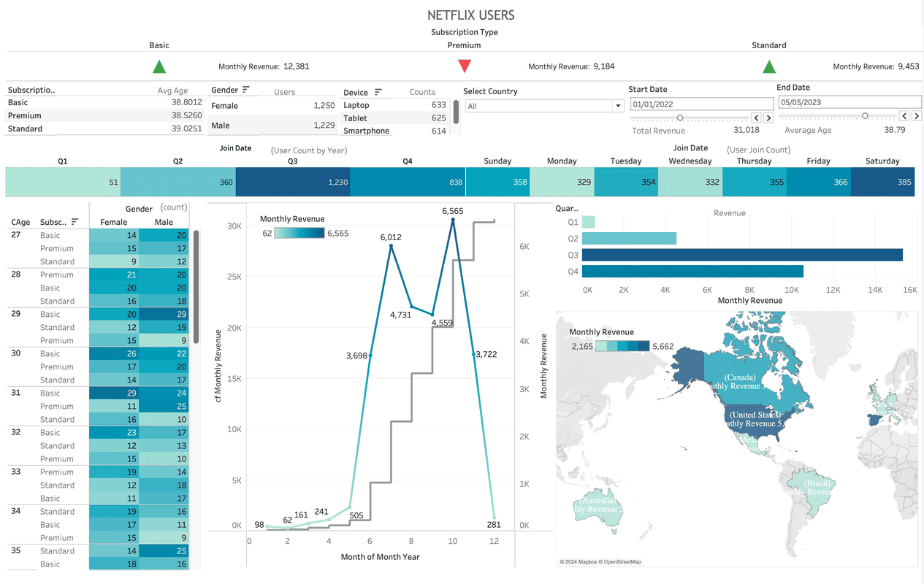Screen dimensions: 924x584
Task: Step Start Date forward with right arrow
Action: click(x=768, y=118)
